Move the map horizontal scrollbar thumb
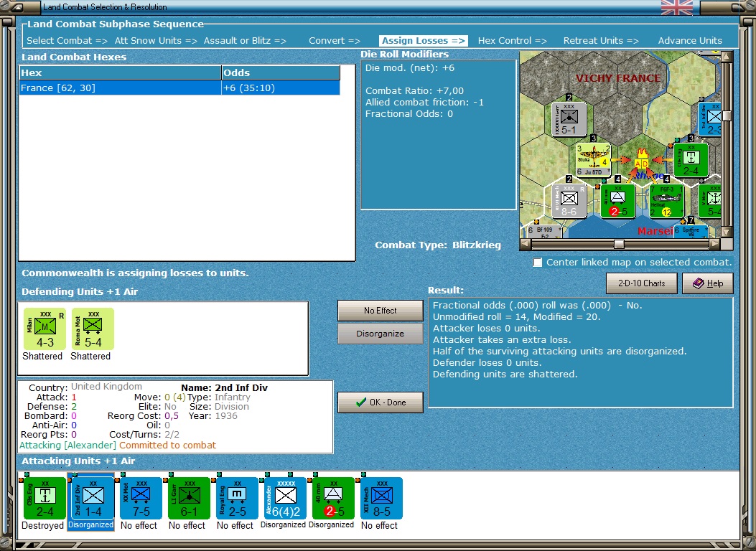This screenshot has width=756, height=551. coord(619,245)
